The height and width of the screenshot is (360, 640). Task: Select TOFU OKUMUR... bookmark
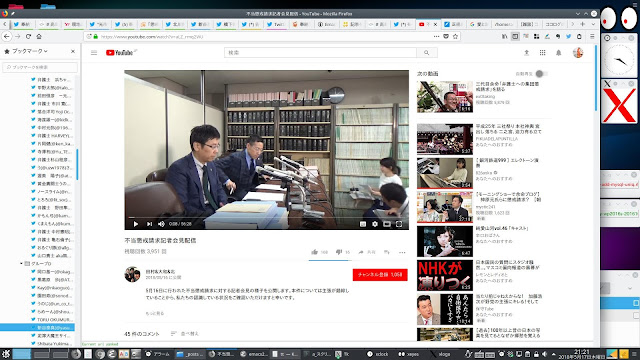click(55, 320)
